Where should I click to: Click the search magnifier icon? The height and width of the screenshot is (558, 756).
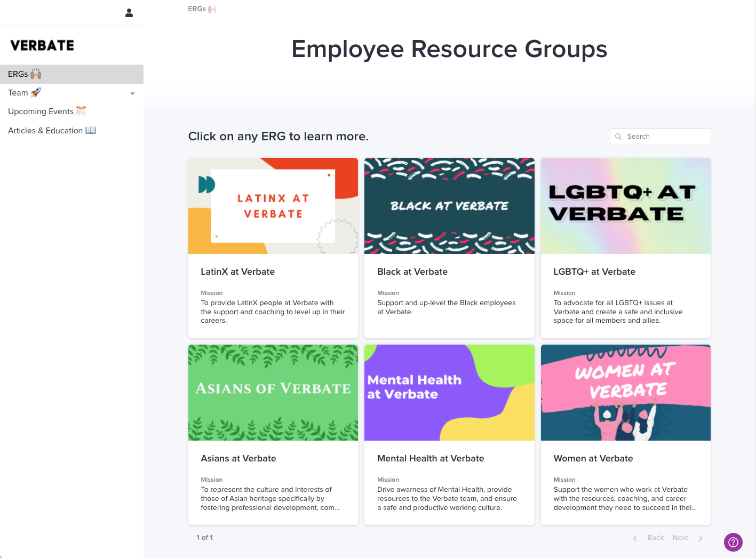(x=618, y=137)
